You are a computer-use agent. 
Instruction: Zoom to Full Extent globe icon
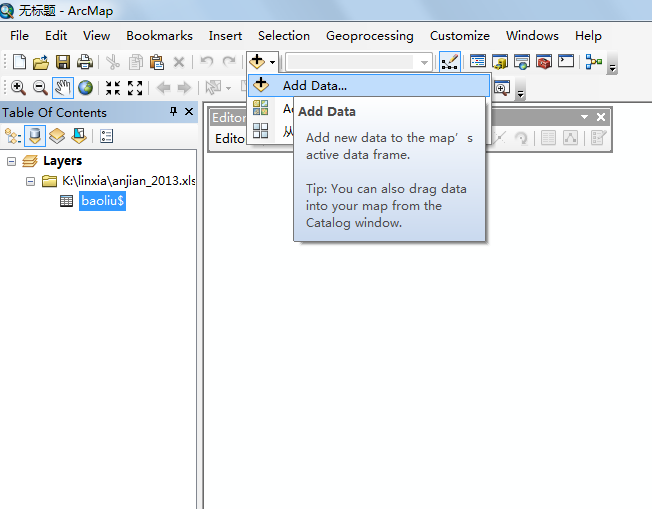[85, 88]
